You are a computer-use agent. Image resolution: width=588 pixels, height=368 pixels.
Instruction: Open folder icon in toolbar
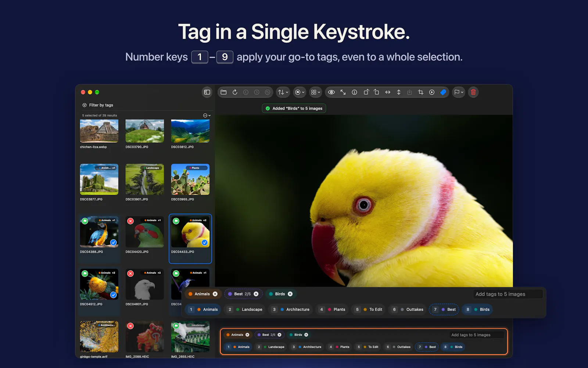pyautogui.click(x=223, y=92)
